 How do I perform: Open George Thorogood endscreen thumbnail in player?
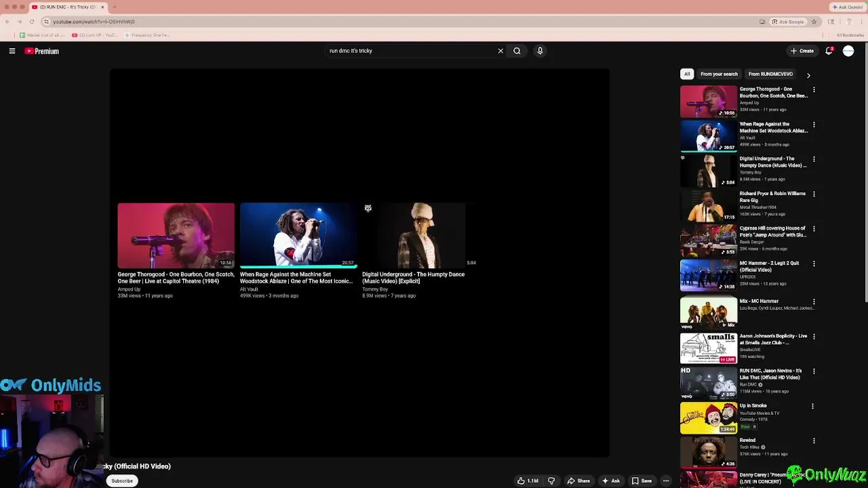point(176,236)
